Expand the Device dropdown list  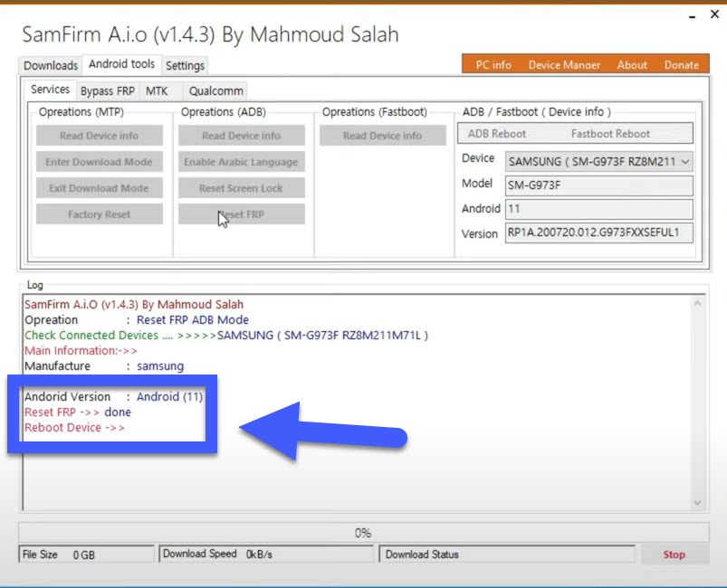(x=684, y=162)
